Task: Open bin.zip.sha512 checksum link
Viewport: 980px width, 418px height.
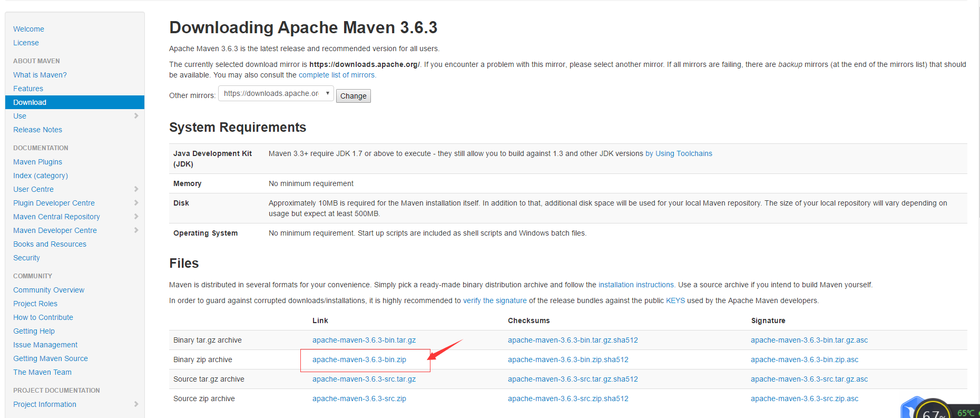Action: click(568, 359)
